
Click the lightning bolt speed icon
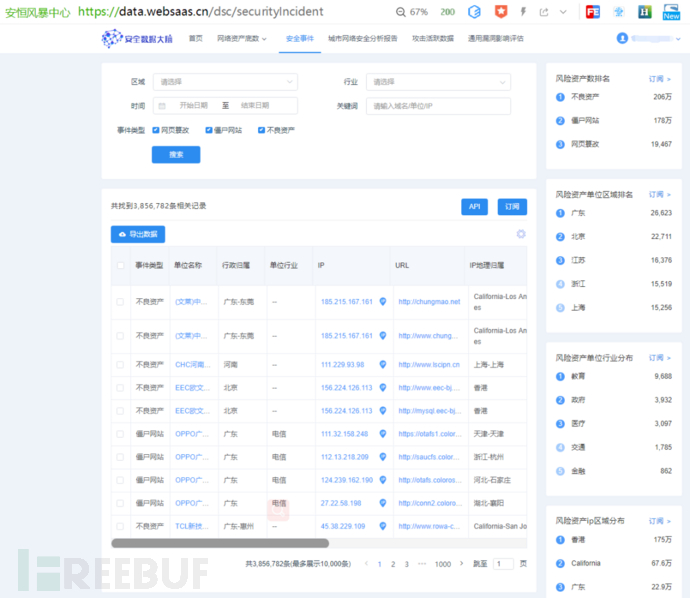523,12
